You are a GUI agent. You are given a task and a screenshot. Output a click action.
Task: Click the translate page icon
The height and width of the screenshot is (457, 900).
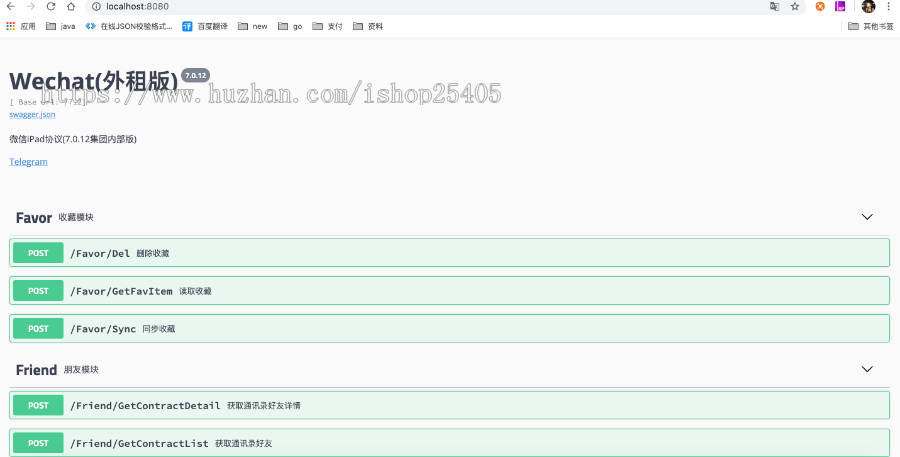pyautogui.click(x=774, y=6)
